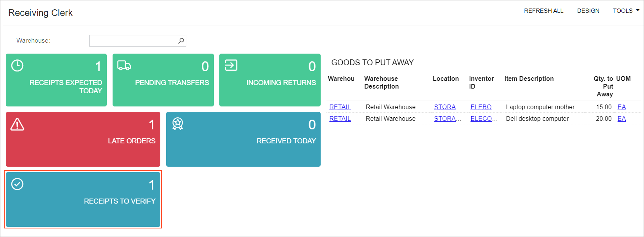
Task: Click the arrow-box icon on Incoming Returns
Action: click(231, 65)
